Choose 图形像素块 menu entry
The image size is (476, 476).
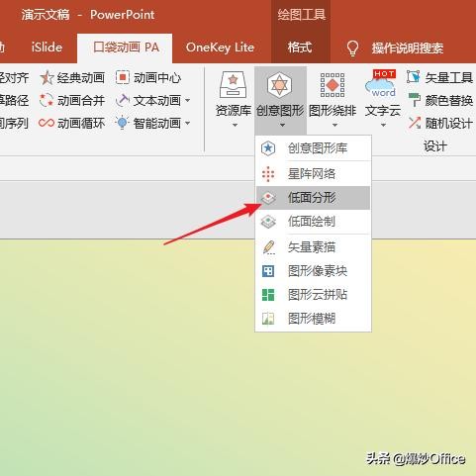point(313,271)
